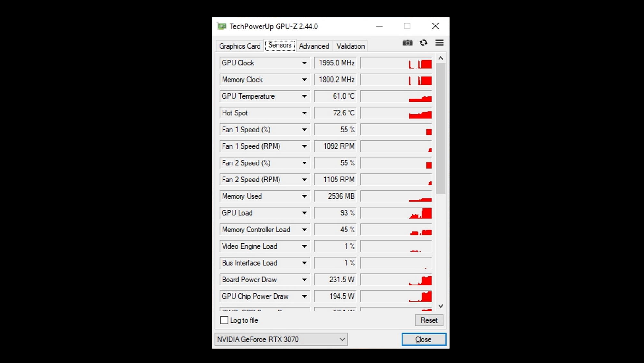Open the Memory Used sensor dropdown
Image resolution: width=644 pixels, height=363 pixels.
pos(304,196)
